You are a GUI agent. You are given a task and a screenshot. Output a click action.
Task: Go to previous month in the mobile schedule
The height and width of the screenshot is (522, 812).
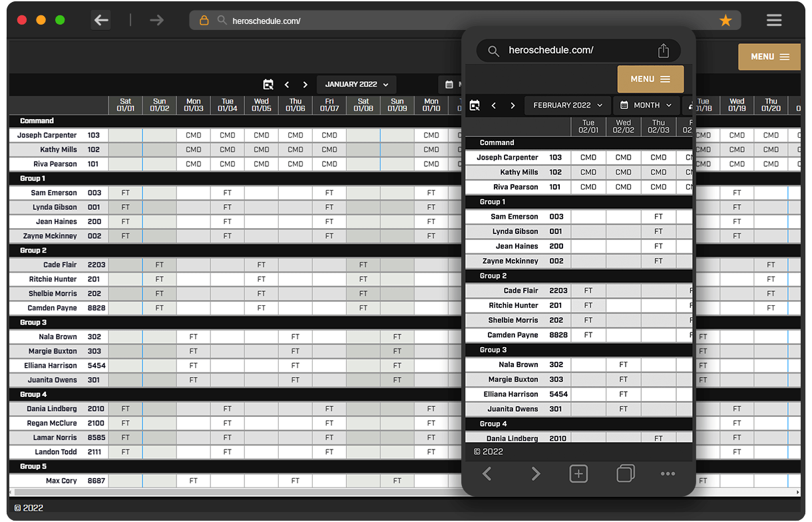click(x=494, y=105)
